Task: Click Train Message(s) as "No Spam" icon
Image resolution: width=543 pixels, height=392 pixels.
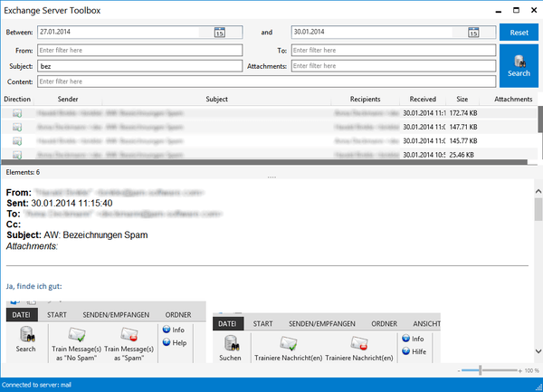Action: pos(77,334)
